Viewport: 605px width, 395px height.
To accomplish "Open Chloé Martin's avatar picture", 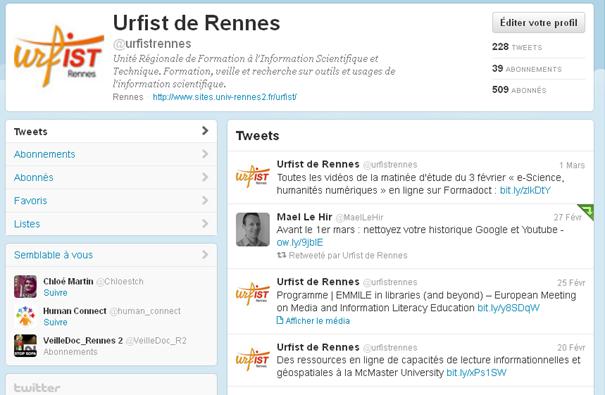I will click(x=25, y=287).
